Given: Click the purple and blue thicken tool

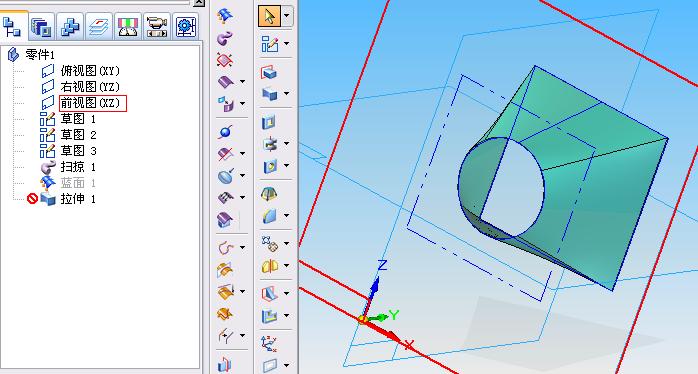Looking at the screenshot, I should [225, 219].
